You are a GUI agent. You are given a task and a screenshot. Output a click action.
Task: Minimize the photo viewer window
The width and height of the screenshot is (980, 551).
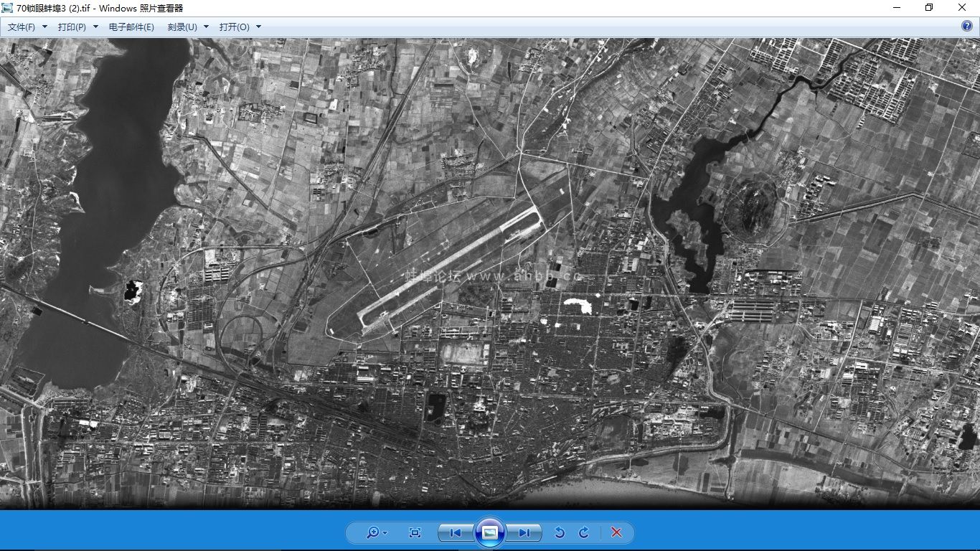click(x=897, y=7)
